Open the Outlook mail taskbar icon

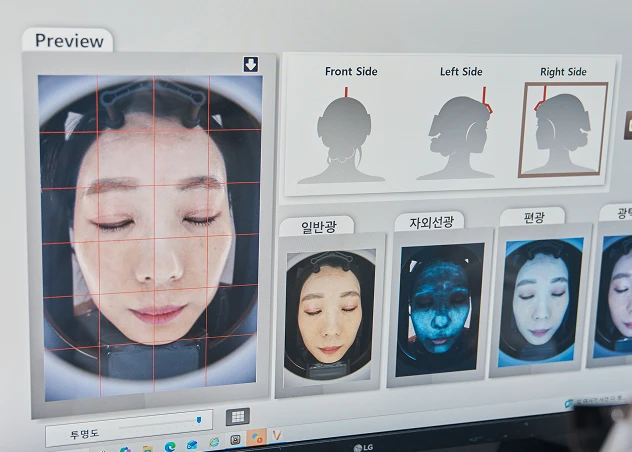(192, 444)
